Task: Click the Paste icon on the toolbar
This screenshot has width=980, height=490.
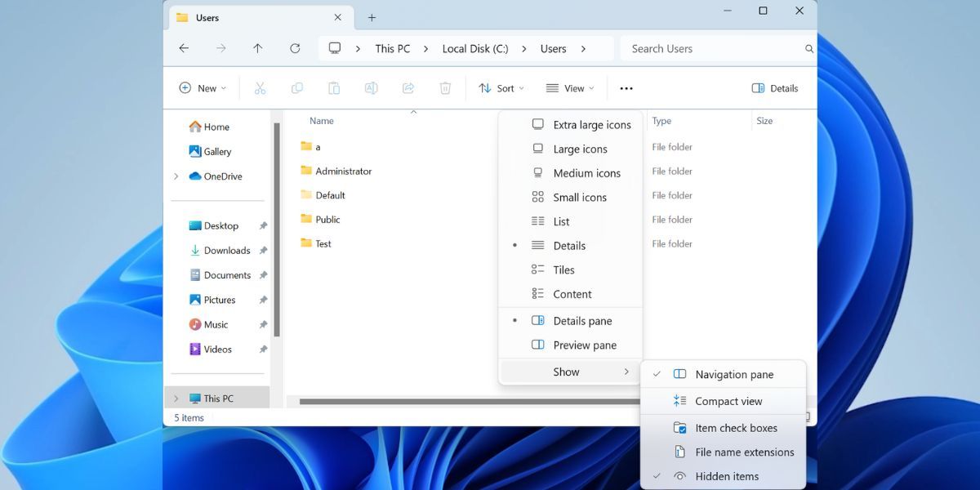Action: 334,87
